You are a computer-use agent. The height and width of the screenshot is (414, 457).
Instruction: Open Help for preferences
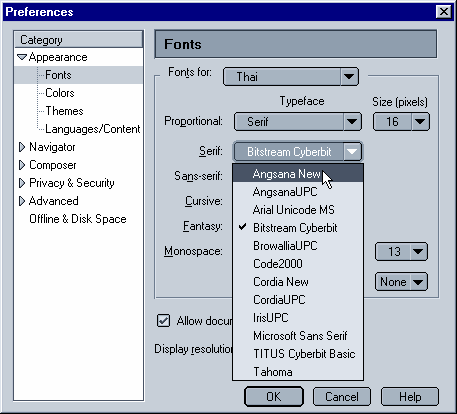click(410, 397)
